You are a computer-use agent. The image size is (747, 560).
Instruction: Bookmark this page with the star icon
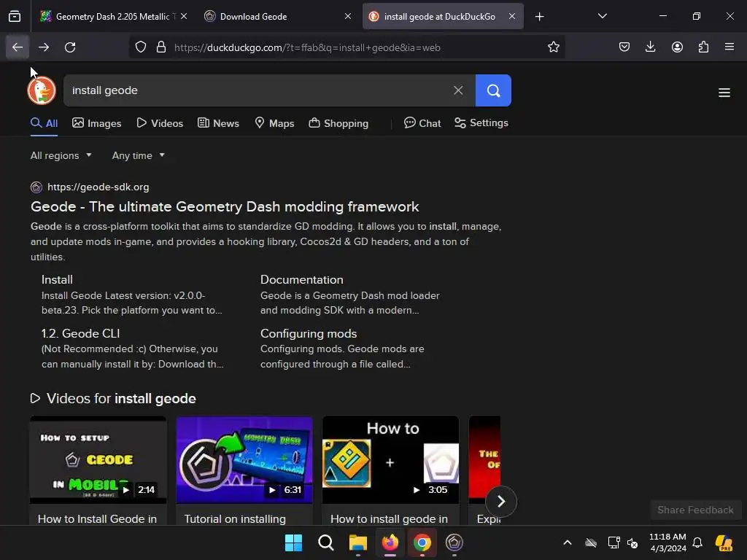[553, 47]
